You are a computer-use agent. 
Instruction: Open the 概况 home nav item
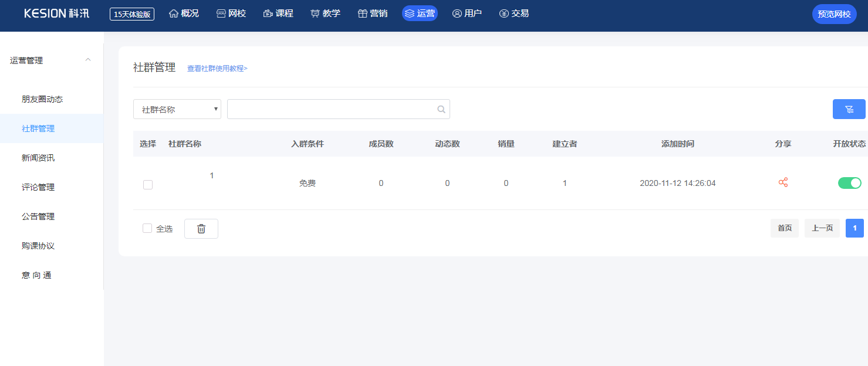(184, 13)
